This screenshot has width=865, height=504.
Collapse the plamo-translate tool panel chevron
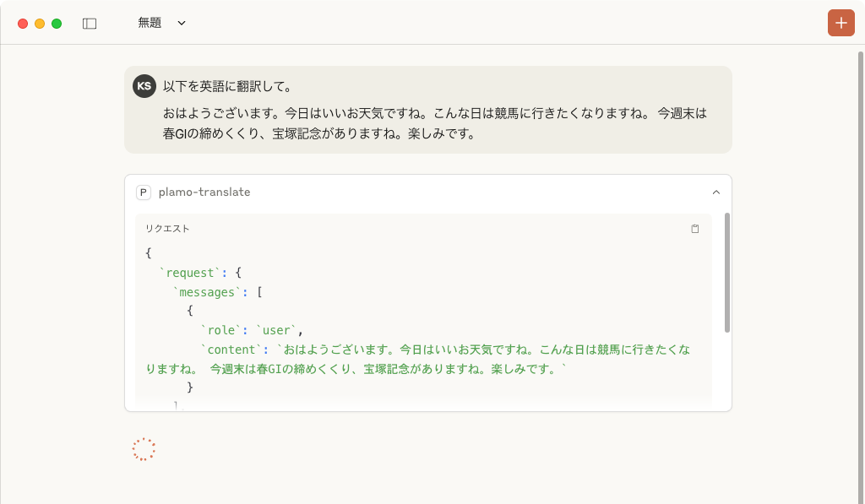(716, 192)
